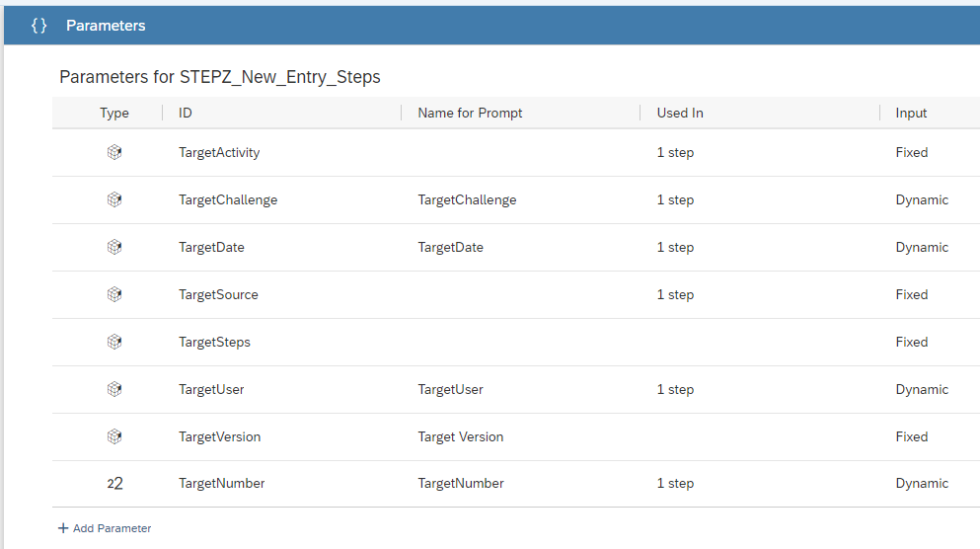The width and height of the screenshot is (980, 549).
Task: Click the TargetSource type cube icon
Action: 114,294
